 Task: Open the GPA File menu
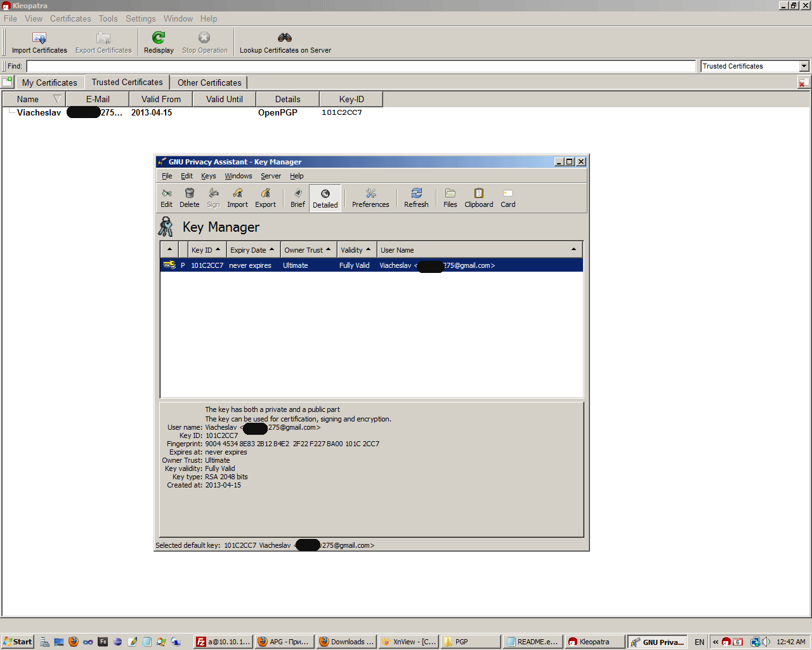167,176
